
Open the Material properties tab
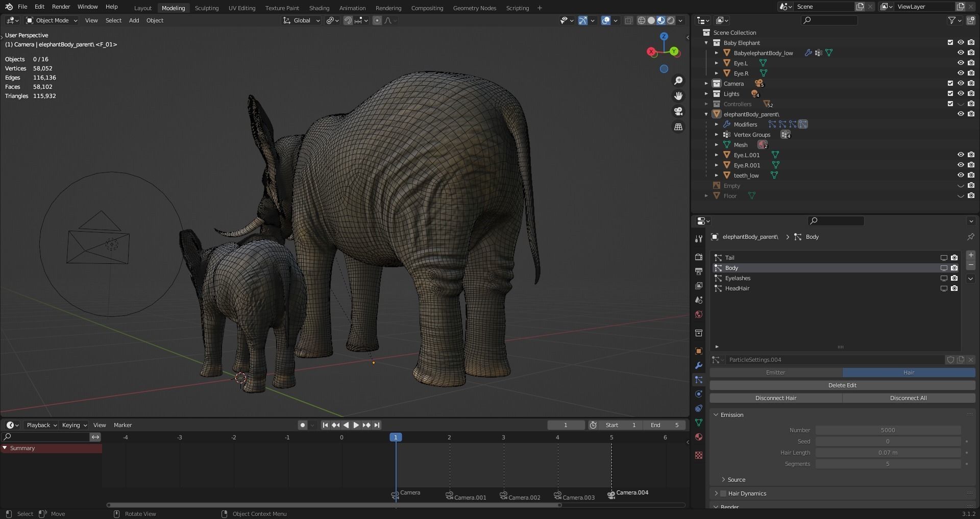click(699, 437)
